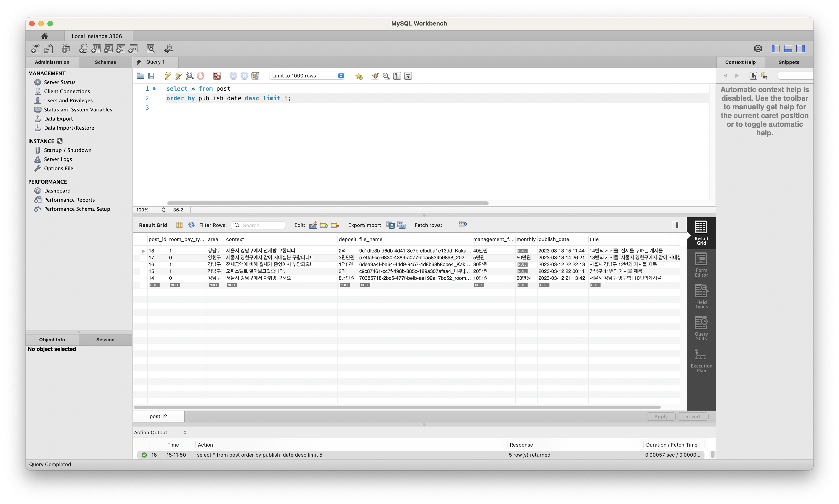Toggle continue-on-error execution icon
The height and width of the screenshot is (504, 839).
pyautogui.click(x=217, y=76)
